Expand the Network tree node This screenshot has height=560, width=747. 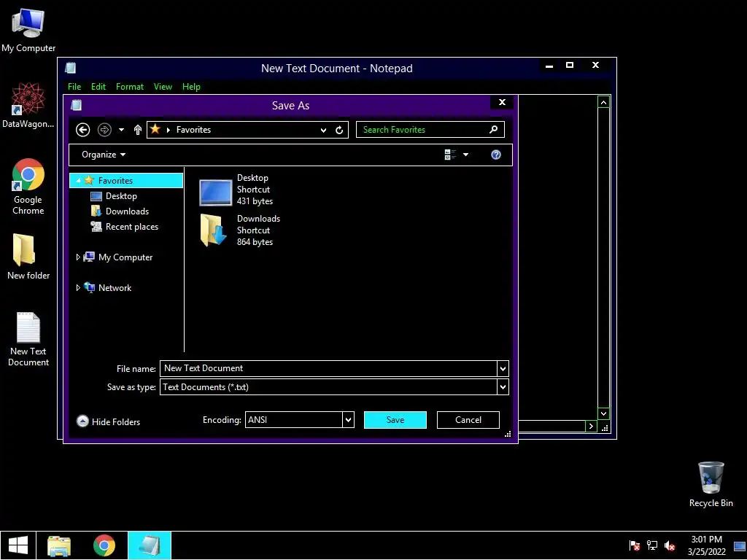click(x=78, y=287)
